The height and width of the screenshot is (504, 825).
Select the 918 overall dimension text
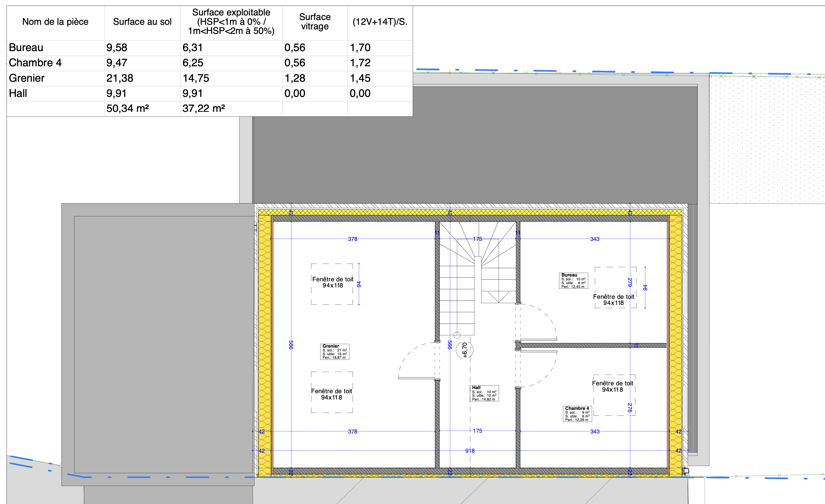470,451
